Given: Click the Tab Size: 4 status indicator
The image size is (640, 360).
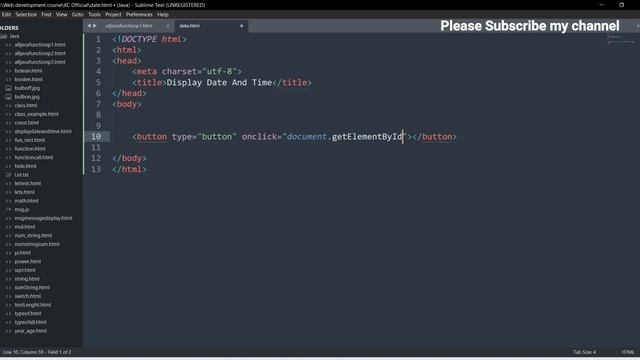Looking at the screenshot, I should click(584, 352).
